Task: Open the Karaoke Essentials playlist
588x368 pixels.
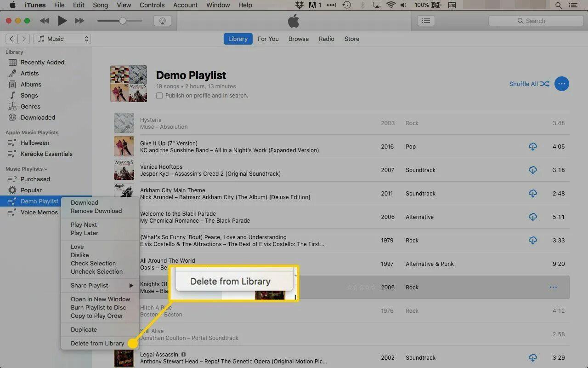Action: tap(46, 154)
